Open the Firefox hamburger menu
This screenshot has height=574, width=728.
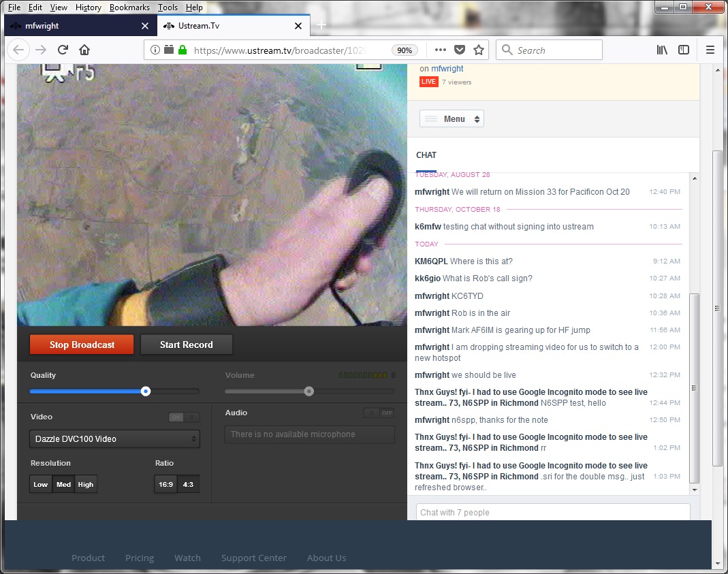click(710, 50)
